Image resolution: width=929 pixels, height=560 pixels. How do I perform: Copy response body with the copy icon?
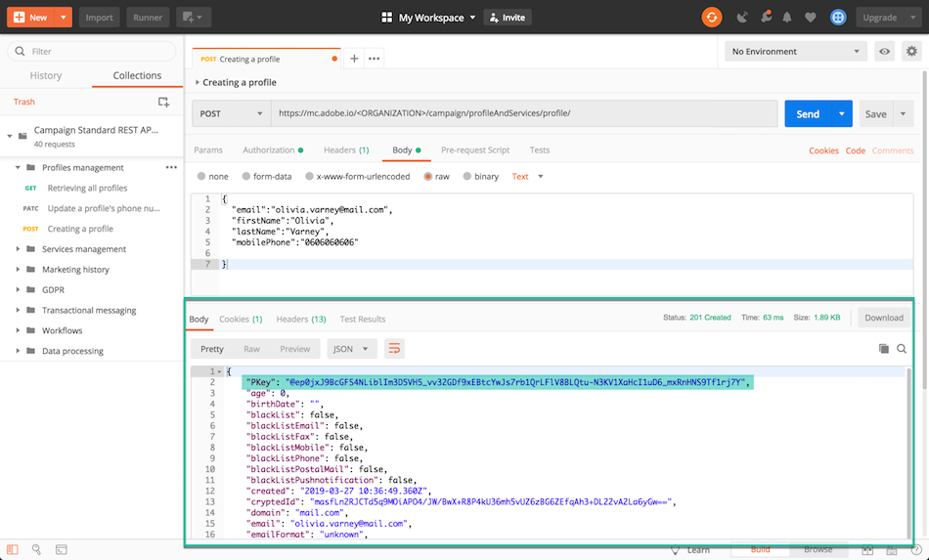pyautogui.click(x=884, y=349)
